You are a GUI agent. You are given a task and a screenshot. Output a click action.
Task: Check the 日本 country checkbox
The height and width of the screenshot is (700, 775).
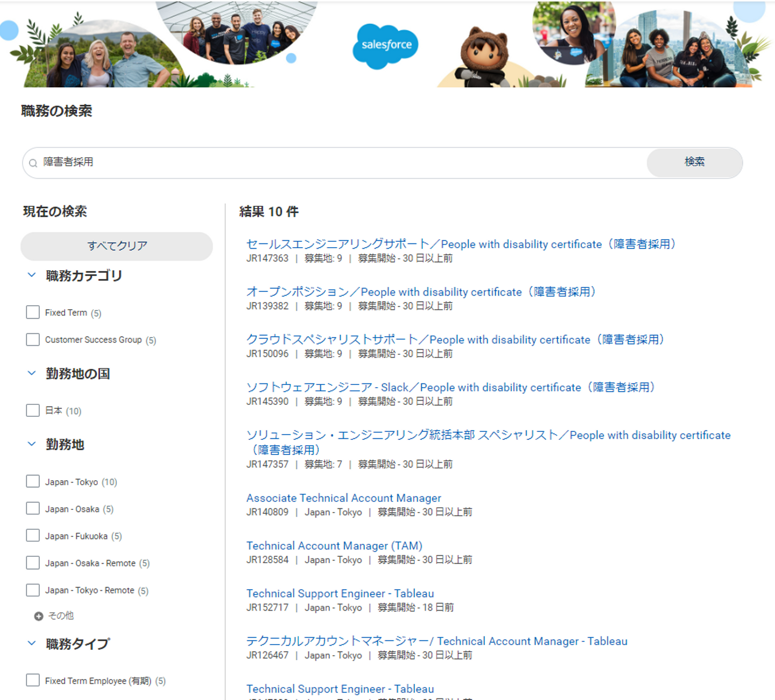[33, 410]
